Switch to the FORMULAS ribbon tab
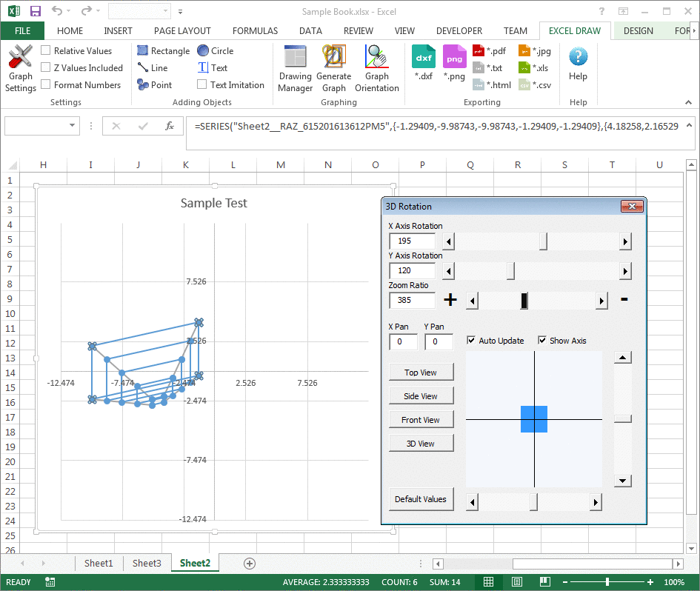The height and width of the screenshot is (591, 700). click(255, 31)
